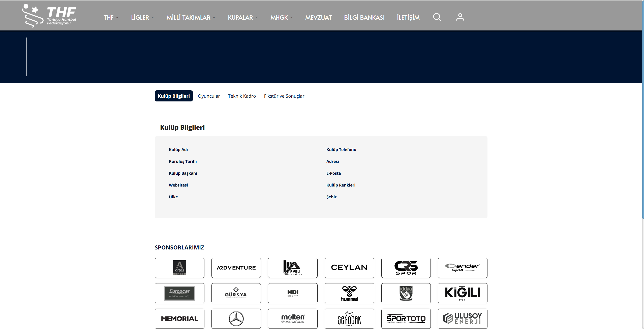Click the Adresi label

(x=332, y=161)
